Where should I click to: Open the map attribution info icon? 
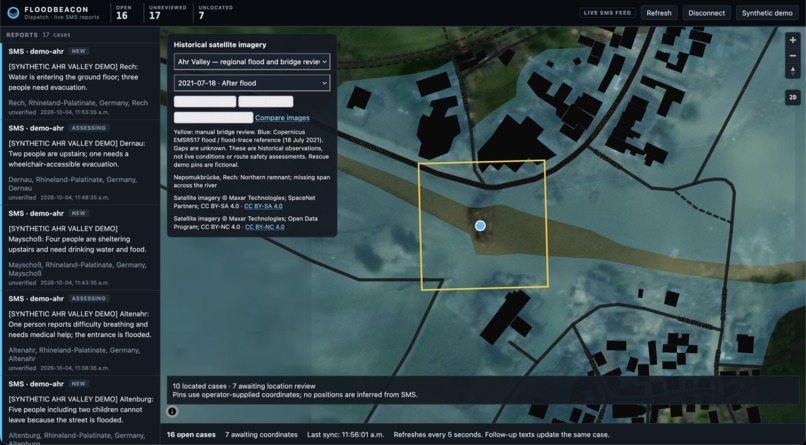tap(172, 411)
